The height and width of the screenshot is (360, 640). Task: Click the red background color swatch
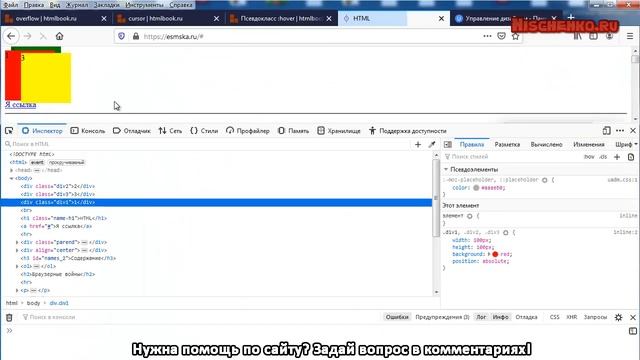(x=495, y=254)
